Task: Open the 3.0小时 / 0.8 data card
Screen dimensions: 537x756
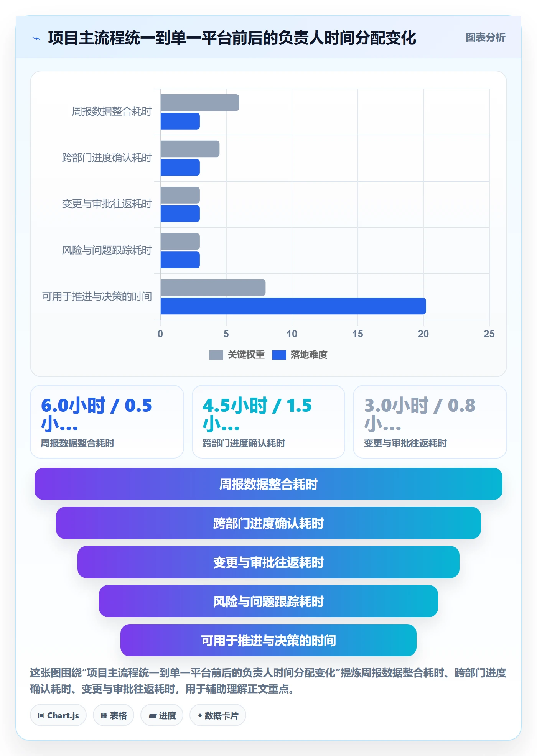Action: click(430, 422)
